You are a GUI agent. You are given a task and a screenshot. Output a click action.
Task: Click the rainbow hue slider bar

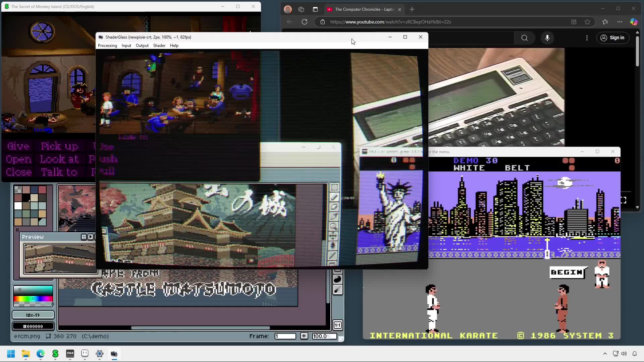click(x=33, y=298)
